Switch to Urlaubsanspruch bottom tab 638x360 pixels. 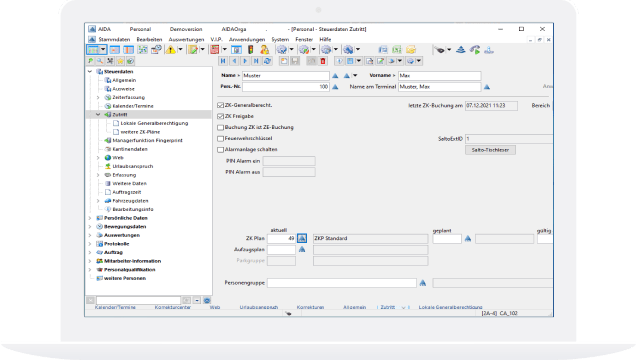coord(259,307)
